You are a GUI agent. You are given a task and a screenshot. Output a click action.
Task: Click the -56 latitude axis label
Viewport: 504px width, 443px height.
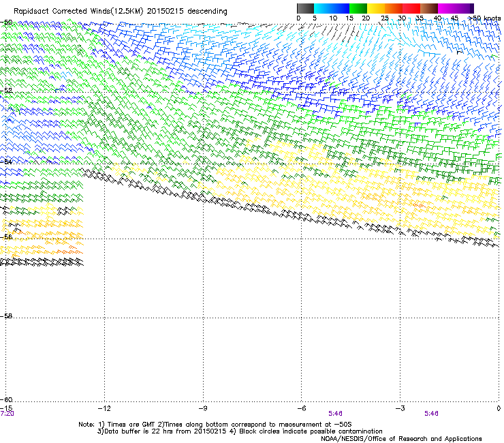pyautogui.click(x=6, y=236)
